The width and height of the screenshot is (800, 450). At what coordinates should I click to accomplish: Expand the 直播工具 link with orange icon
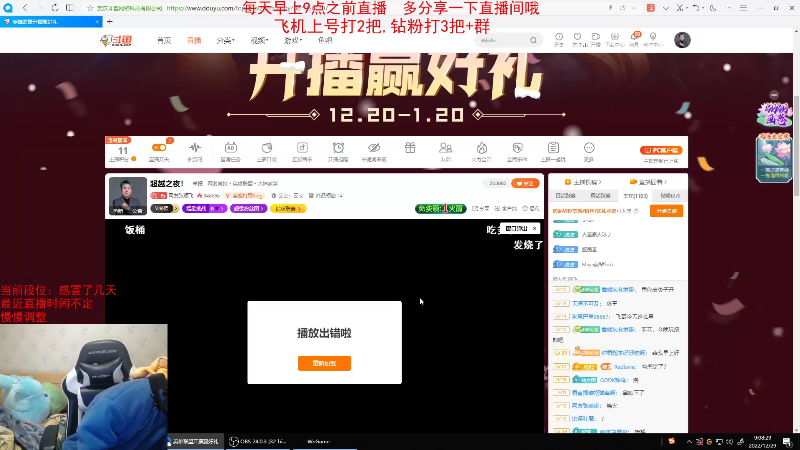tap(648, 182)
